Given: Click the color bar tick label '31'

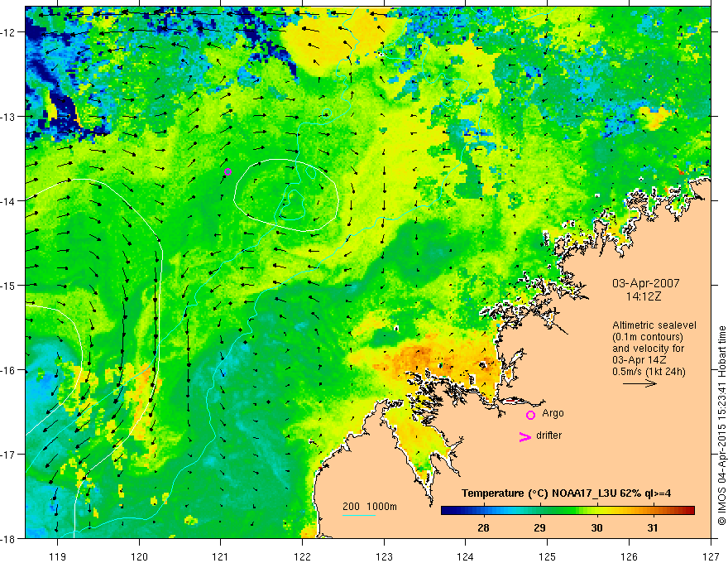Looking at the screenshot, I should coord(653,527).
